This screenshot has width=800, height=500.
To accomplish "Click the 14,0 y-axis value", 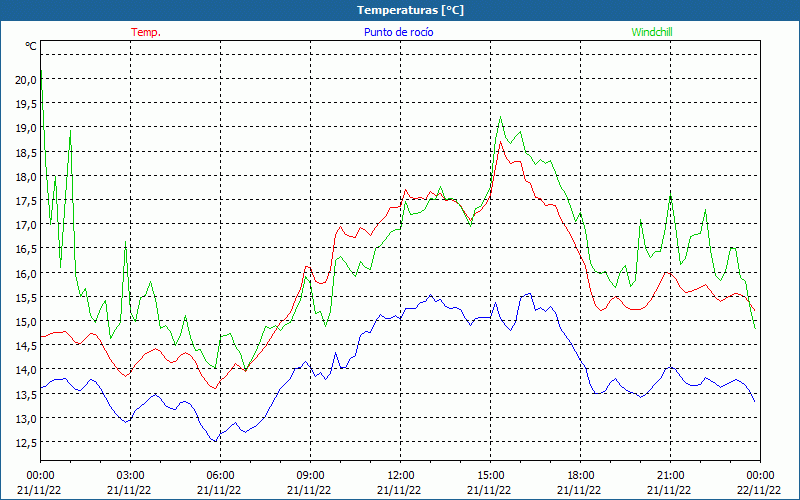I will 27,370.
